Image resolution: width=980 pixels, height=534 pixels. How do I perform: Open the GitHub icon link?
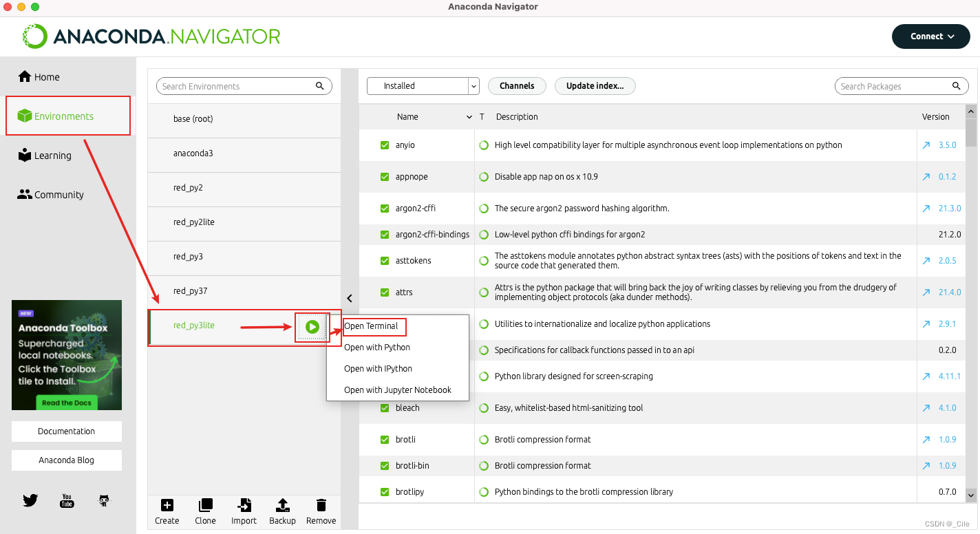tap(104, 500)
